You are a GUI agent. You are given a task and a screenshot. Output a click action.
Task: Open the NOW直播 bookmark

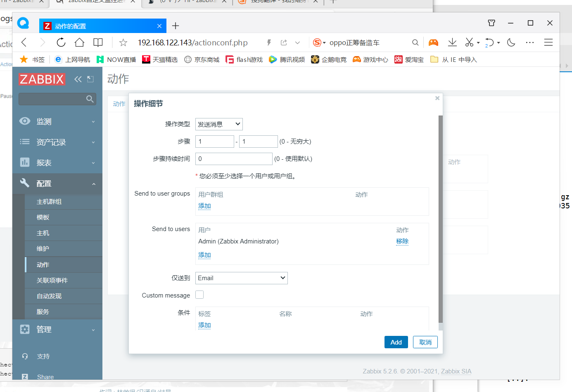pyautogui.click(x=116, y=59)
